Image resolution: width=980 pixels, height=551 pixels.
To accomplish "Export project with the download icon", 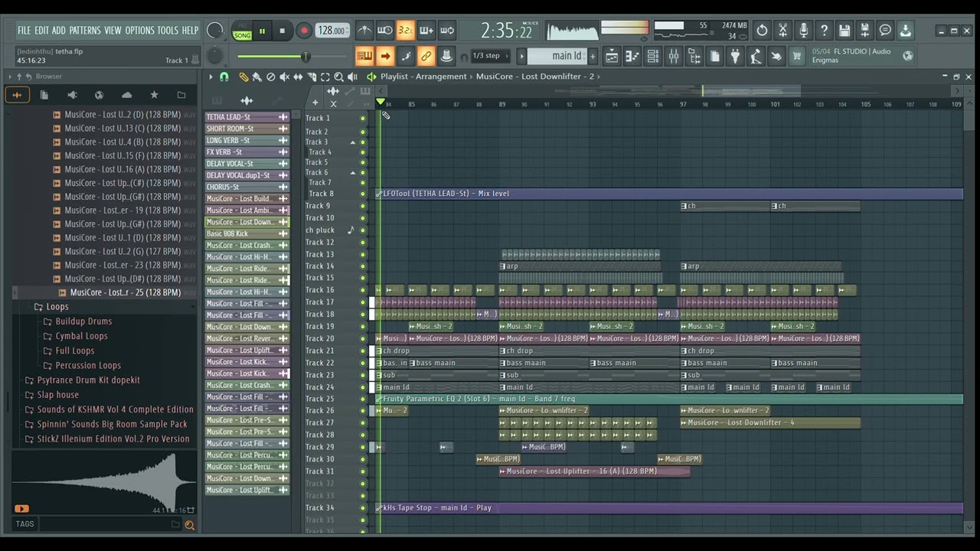I will click(x=906, y=31).
